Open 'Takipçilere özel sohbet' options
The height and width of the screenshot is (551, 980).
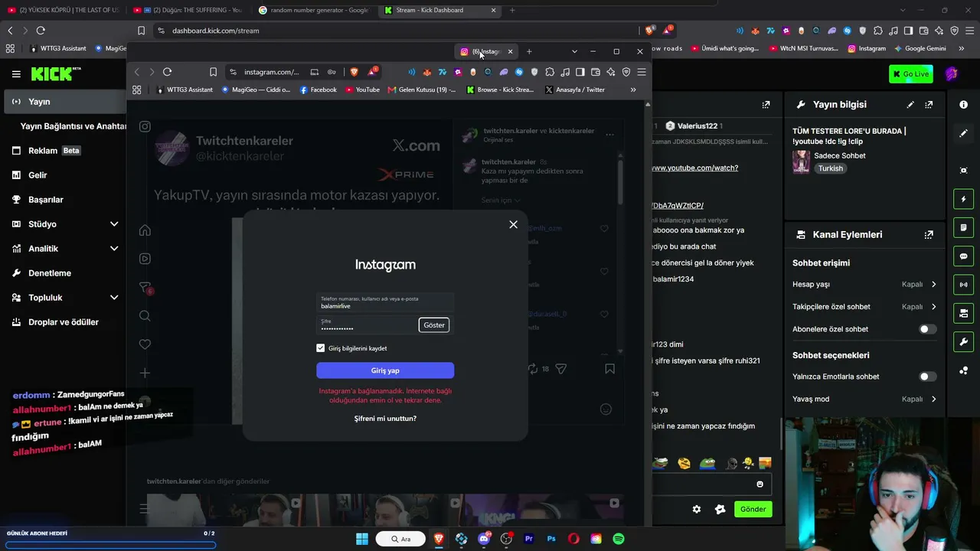(x=864, y=307)
